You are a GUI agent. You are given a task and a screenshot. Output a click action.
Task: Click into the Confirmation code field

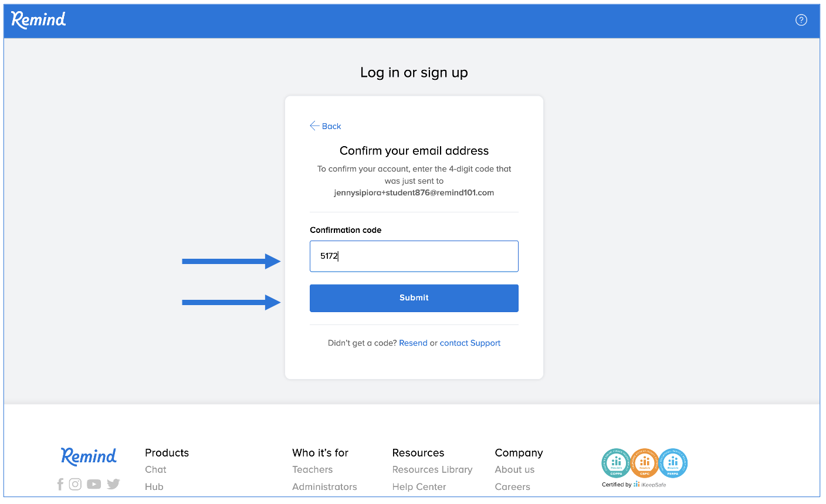click(x=414, y=256)
